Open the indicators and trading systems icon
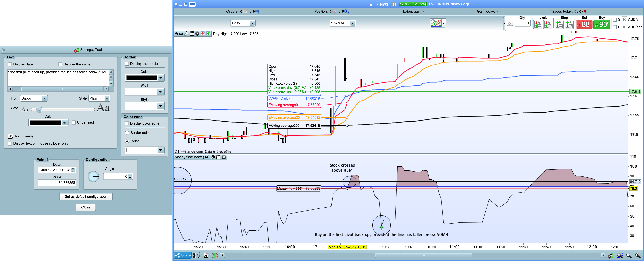Screen dimensions: 644x261 pos(435,23)
